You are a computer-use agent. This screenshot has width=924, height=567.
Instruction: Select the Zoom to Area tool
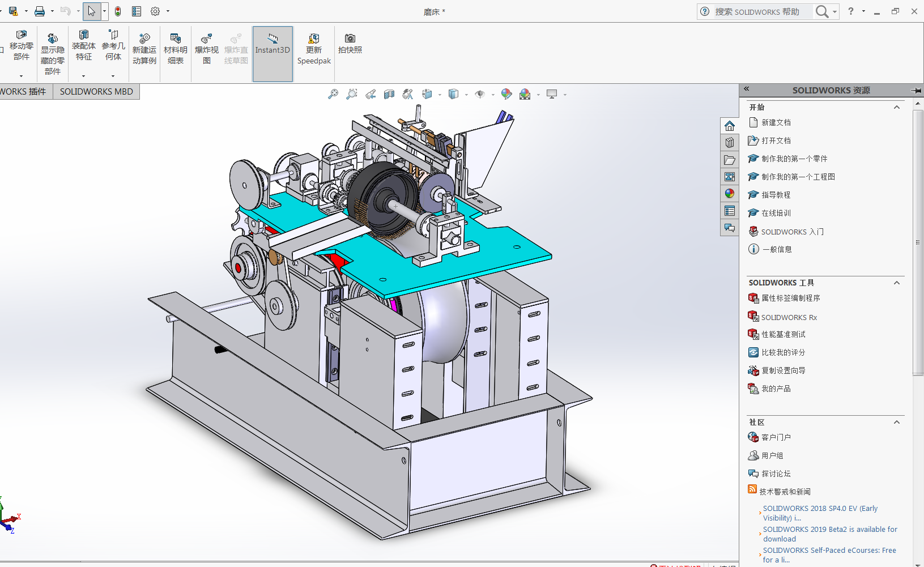coord(352,94)
